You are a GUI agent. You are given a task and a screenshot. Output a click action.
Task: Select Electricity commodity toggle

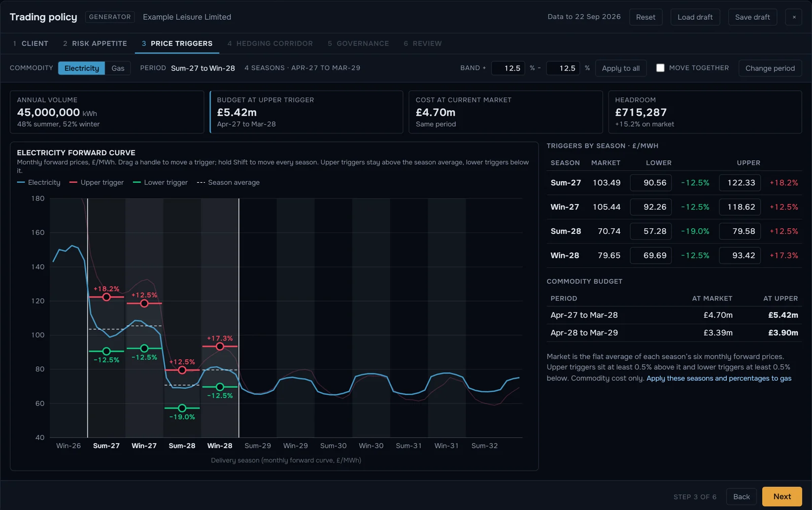[x=82, y=68]
